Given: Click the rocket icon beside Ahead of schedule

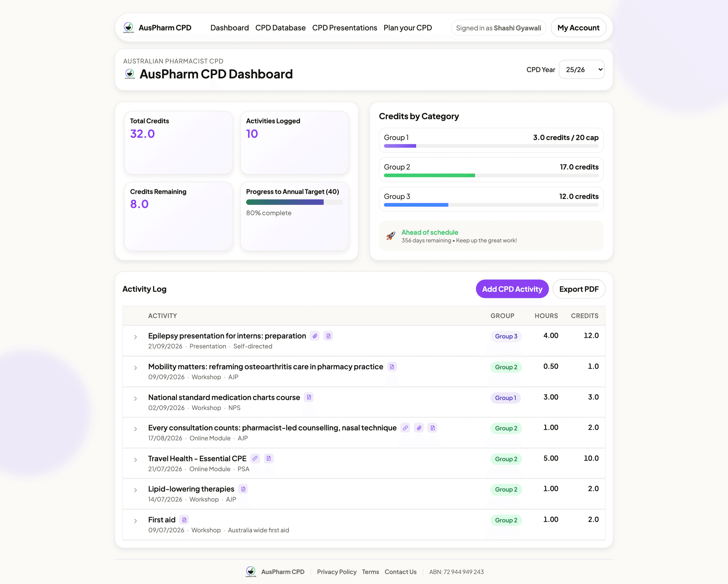Looking at the screenshot, I should 391,236.
